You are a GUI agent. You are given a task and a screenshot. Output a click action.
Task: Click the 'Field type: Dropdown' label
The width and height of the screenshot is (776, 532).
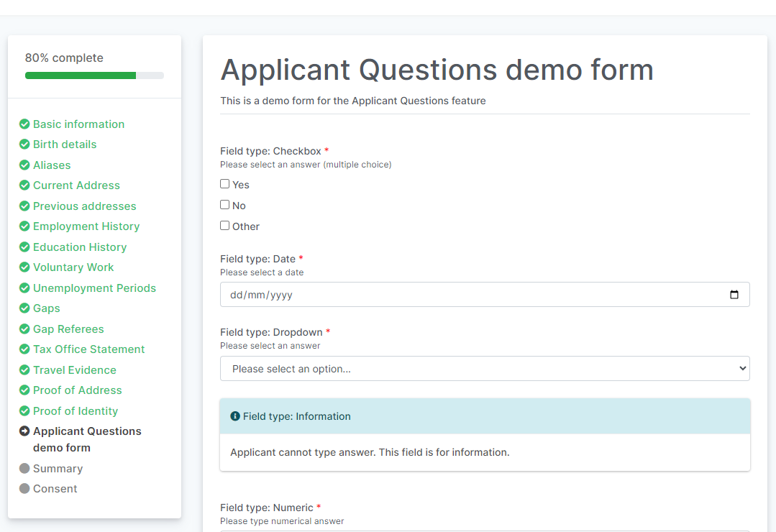271,332
